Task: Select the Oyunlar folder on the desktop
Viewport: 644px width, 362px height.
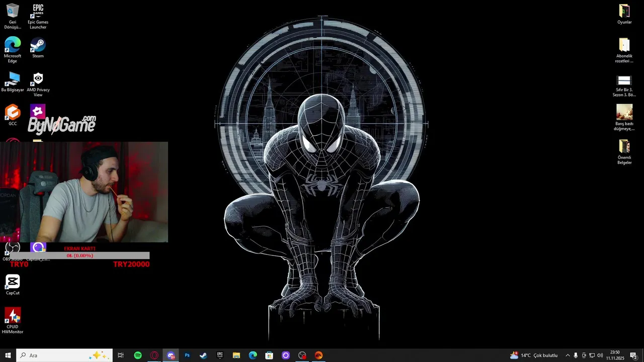Action: click(624, 14)
